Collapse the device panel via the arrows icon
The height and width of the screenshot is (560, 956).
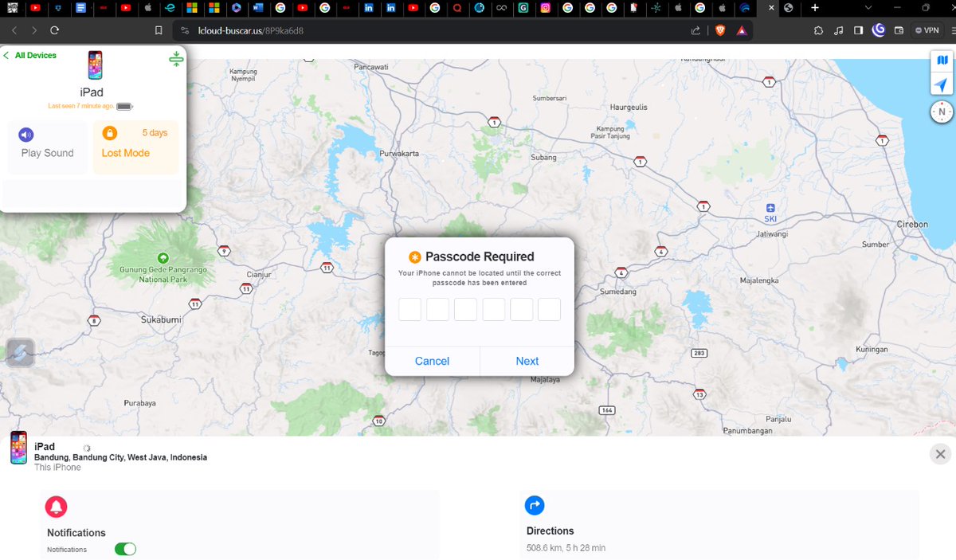[175, 58]
